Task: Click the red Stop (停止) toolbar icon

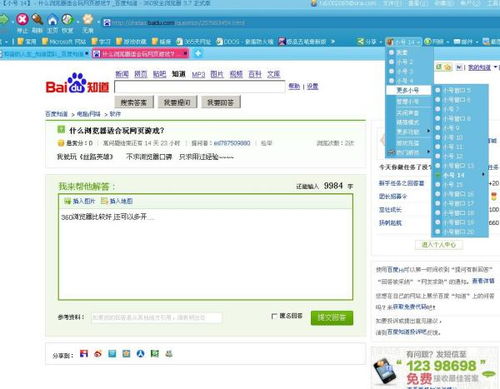Action: (x=22, y=19)
